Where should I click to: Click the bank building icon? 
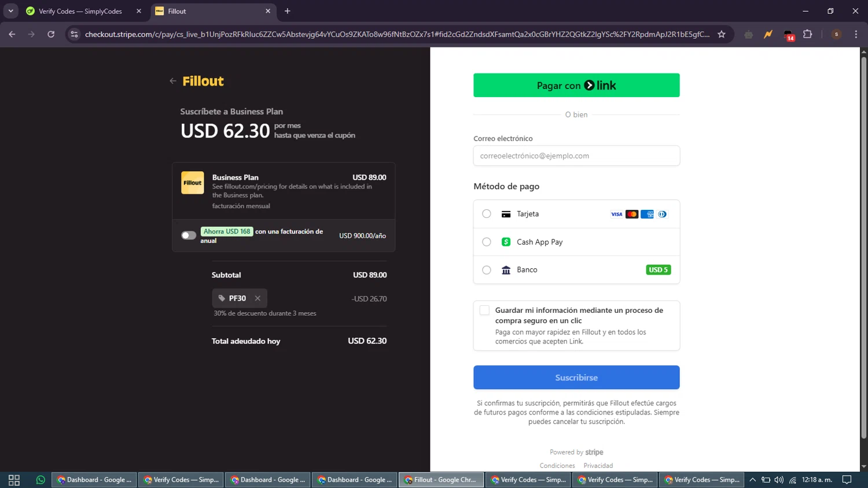506,270
